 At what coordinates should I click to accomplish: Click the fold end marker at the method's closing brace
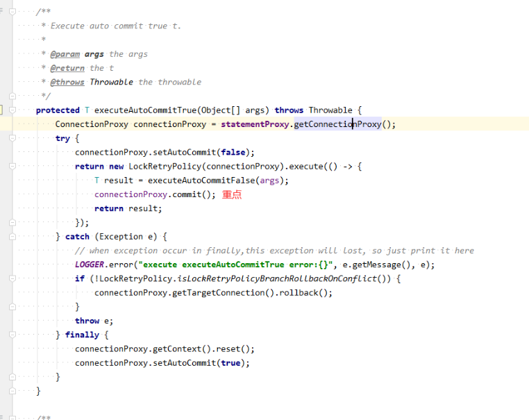click(12, 391)
